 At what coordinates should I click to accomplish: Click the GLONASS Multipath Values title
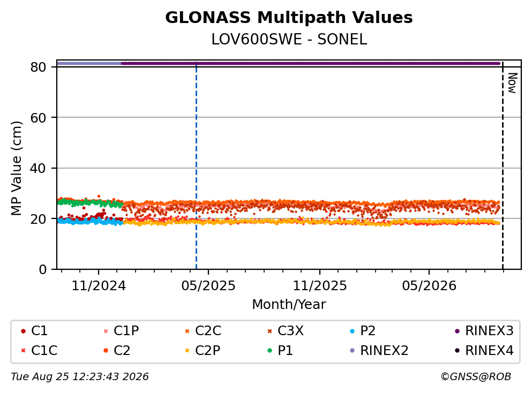(x=289, y=18)
